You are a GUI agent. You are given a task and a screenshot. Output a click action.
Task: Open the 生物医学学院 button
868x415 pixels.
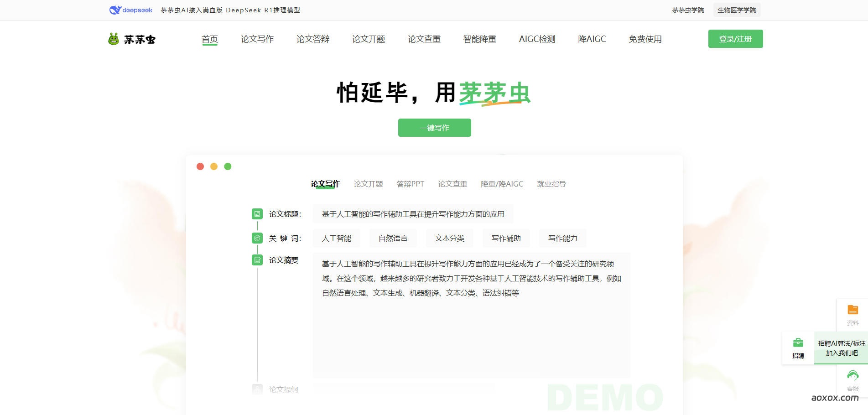pyautogui.click(x=737, y=10)
